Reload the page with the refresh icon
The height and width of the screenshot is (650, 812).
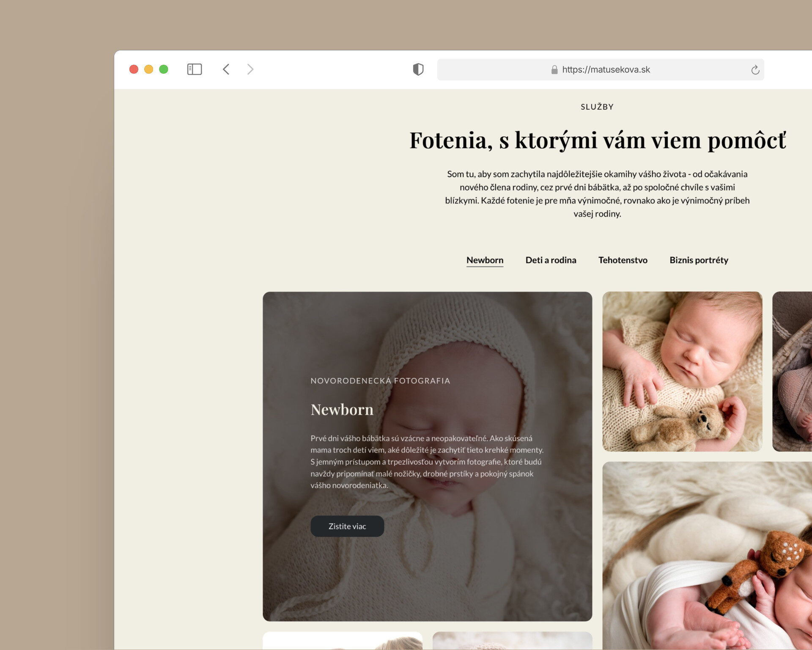755,70
